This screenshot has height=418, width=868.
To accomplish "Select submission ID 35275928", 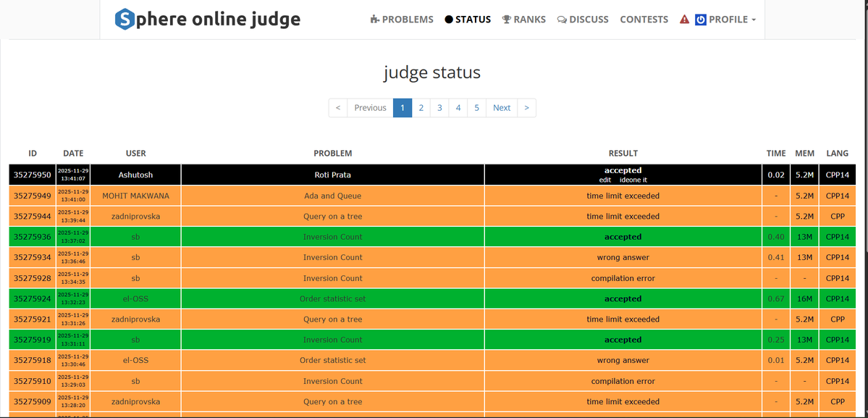I will point(33,278).
